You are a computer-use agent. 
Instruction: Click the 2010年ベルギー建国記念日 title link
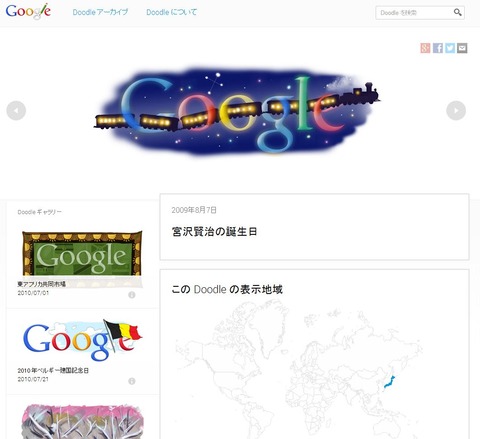click(x=53, y=370)
